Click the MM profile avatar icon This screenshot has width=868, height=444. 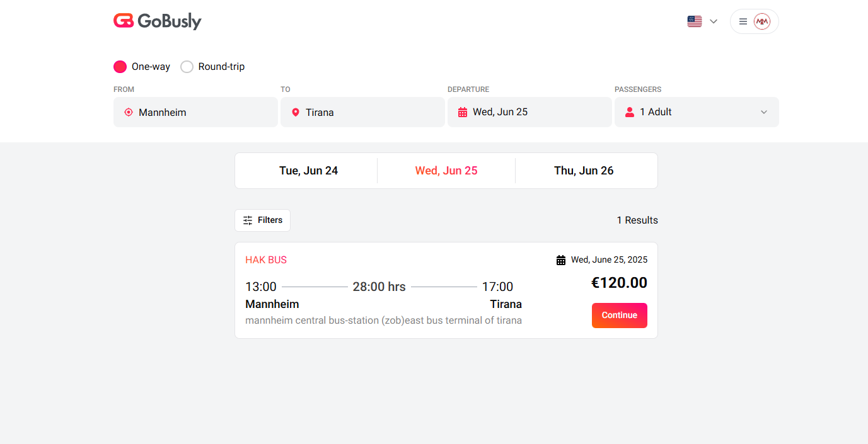pyautogui.click(x=762, y=21)
